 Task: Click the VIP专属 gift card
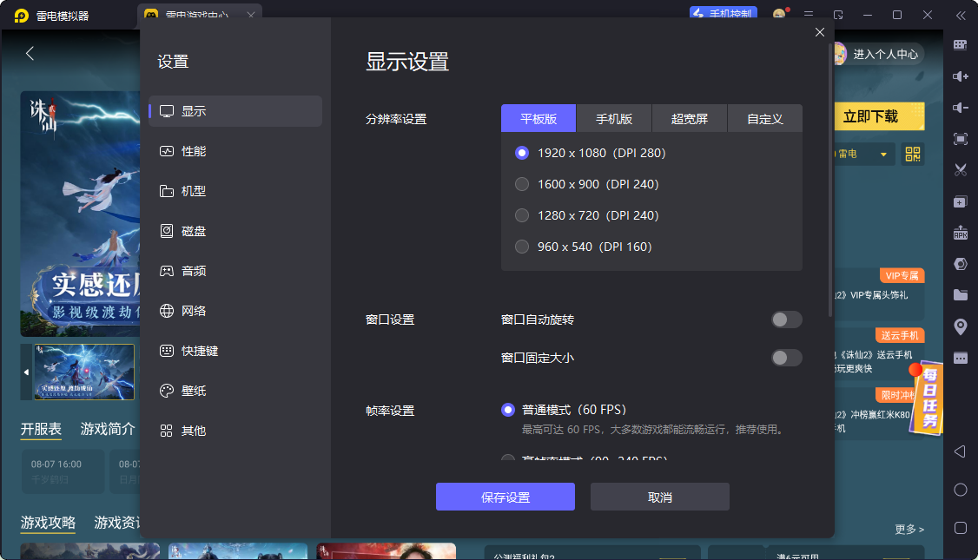tap(880, 294)
